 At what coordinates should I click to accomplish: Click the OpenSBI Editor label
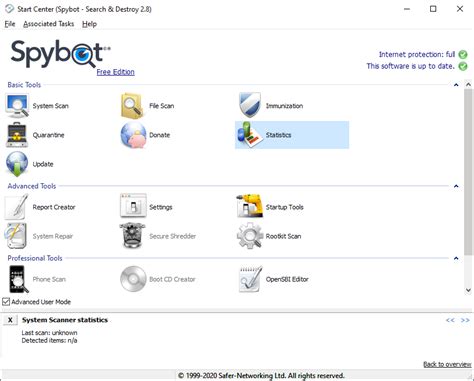pos(287,279)
